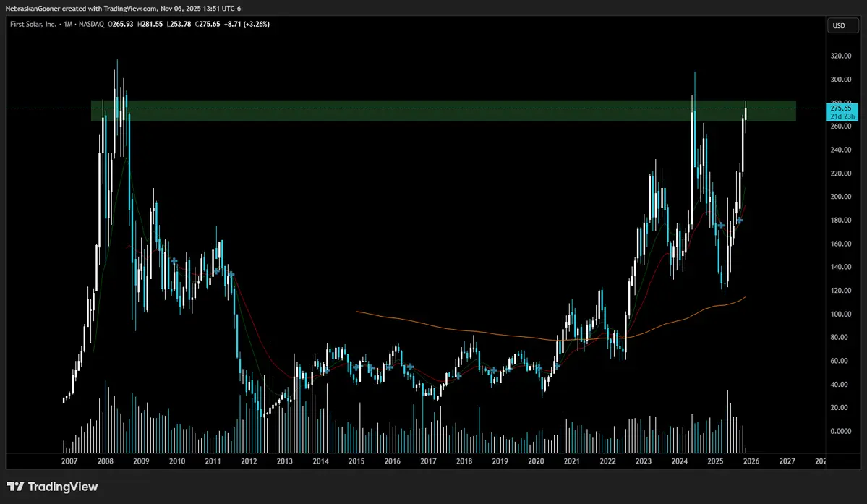Screen dimensions: 867x504
Task: Click the 2015 label on time axis
Action: click(x=356, y=461)
